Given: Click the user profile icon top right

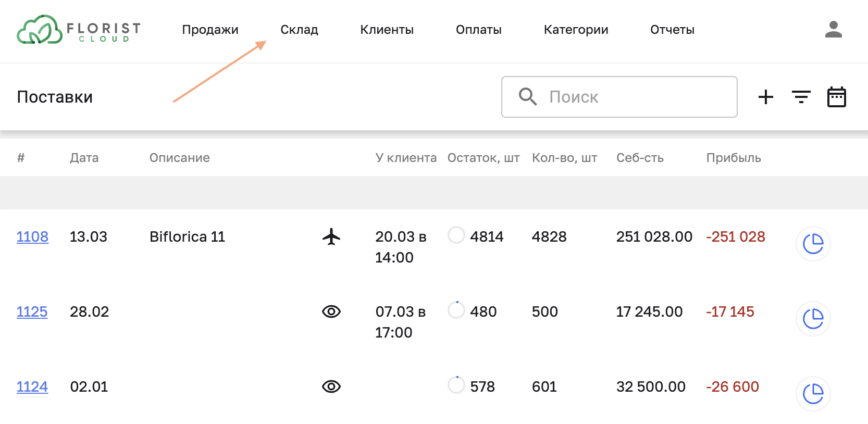Looking at the screenshot, I should coord(833,30).
